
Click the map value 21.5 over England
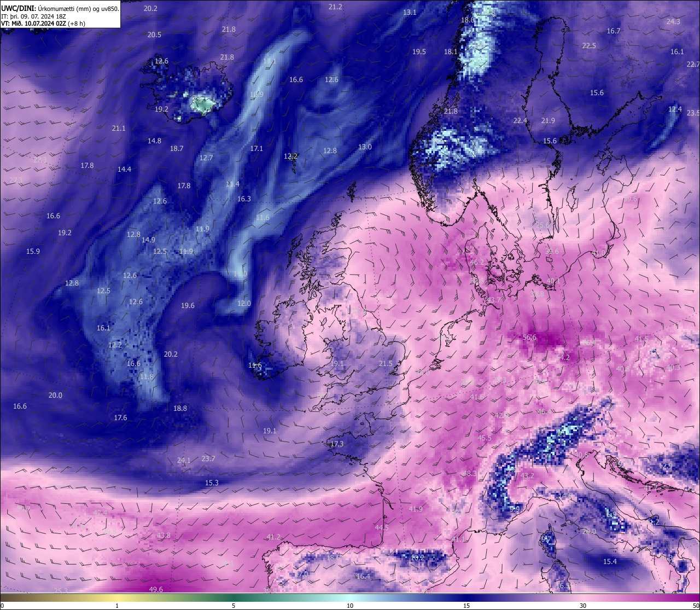(x=386, y=364)
